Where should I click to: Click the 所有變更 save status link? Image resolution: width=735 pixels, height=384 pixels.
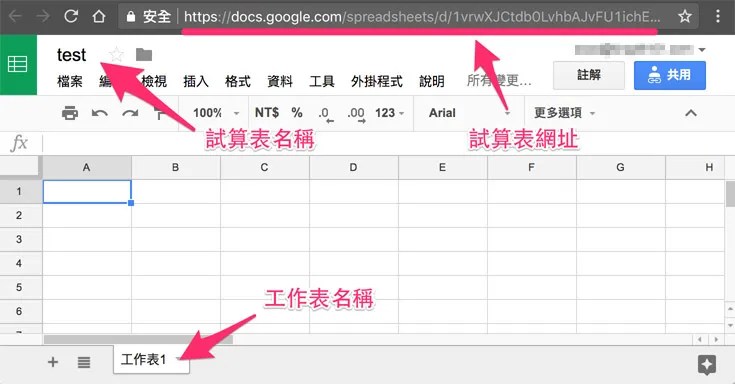click(x=499, y=81)
